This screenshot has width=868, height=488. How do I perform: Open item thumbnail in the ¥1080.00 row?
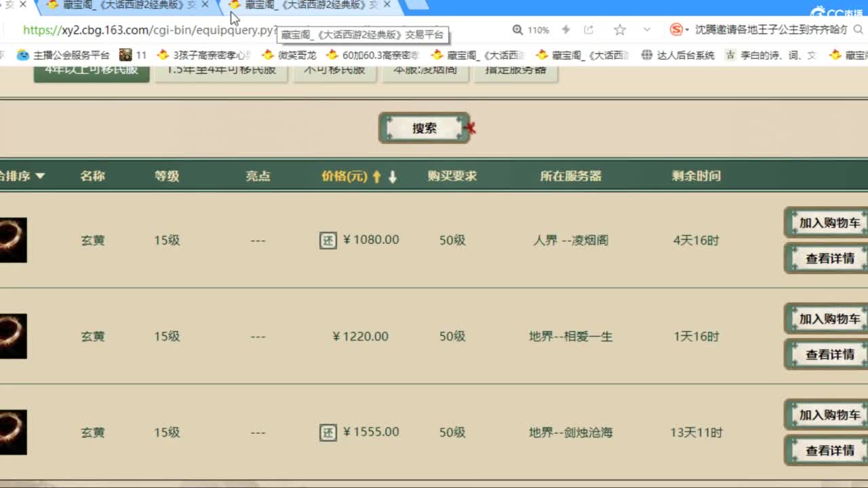pos(13,240)
